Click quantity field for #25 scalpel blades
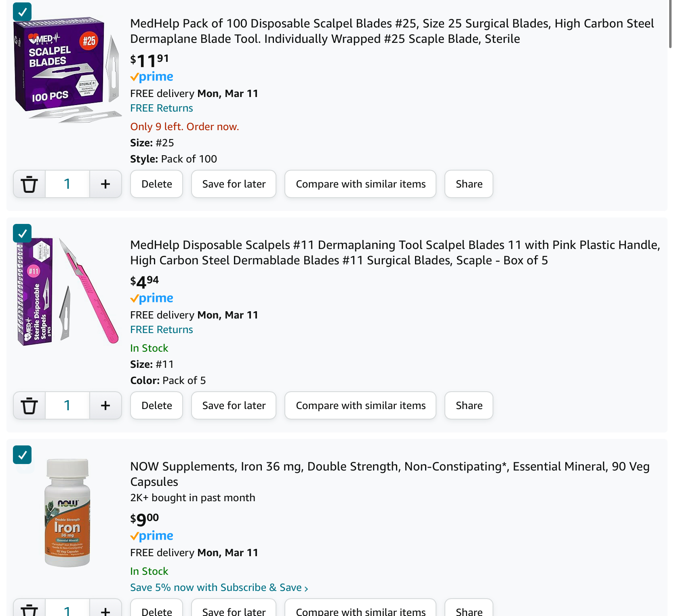 tap(67, 184)
